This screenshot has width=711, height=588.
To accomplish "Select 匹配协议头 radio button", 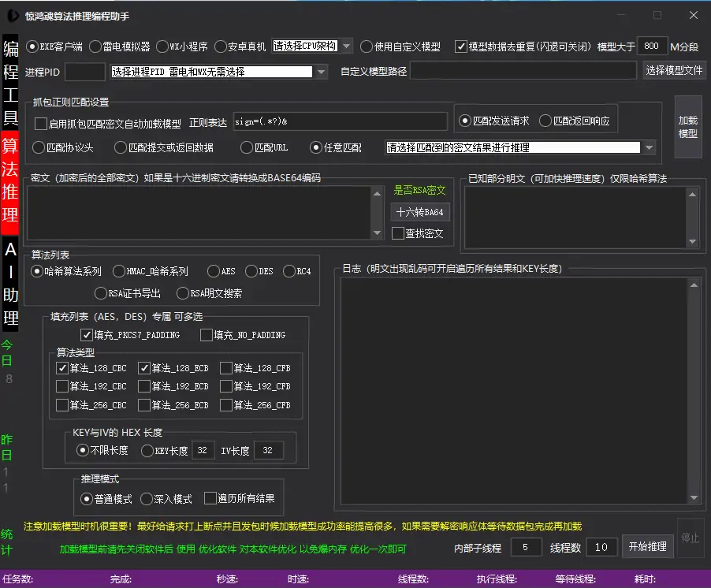I will [x=62, y=147].
